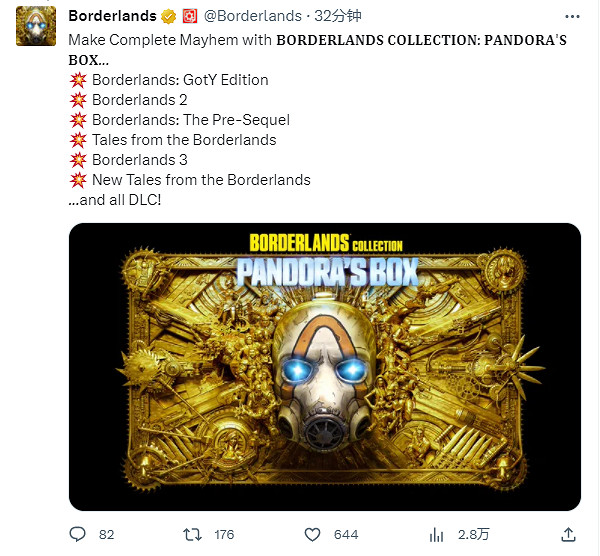Open the @Borderlands handle link
This screenshot has height=556, width=600.
tap(253, 16)
